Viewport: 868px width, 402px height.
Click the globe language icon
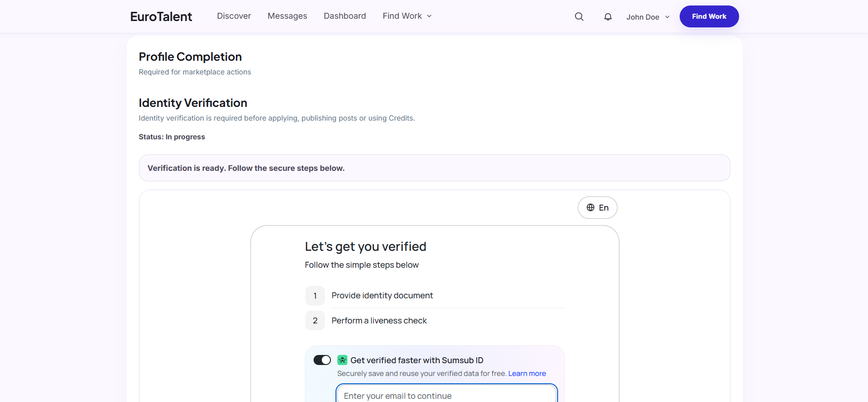[591, 207]
